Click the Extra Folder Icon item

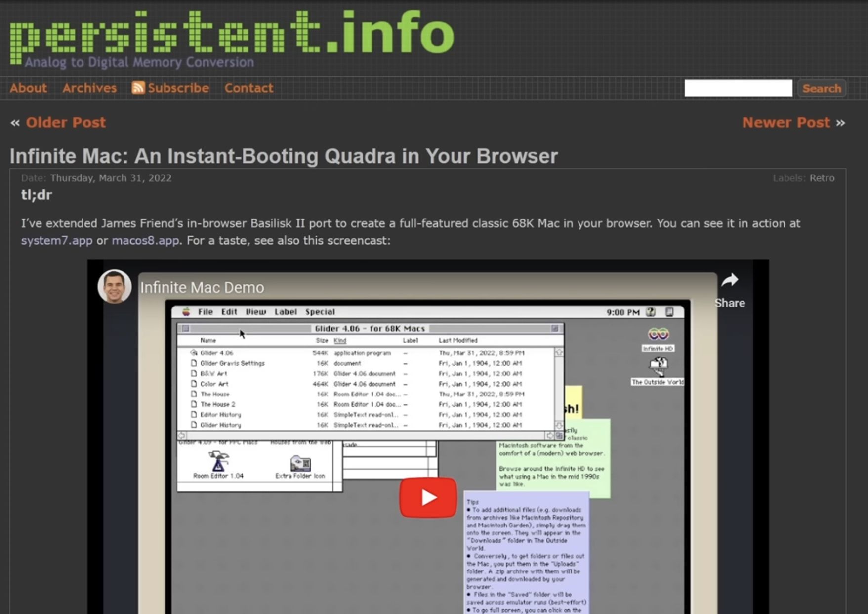pos(300,463)
